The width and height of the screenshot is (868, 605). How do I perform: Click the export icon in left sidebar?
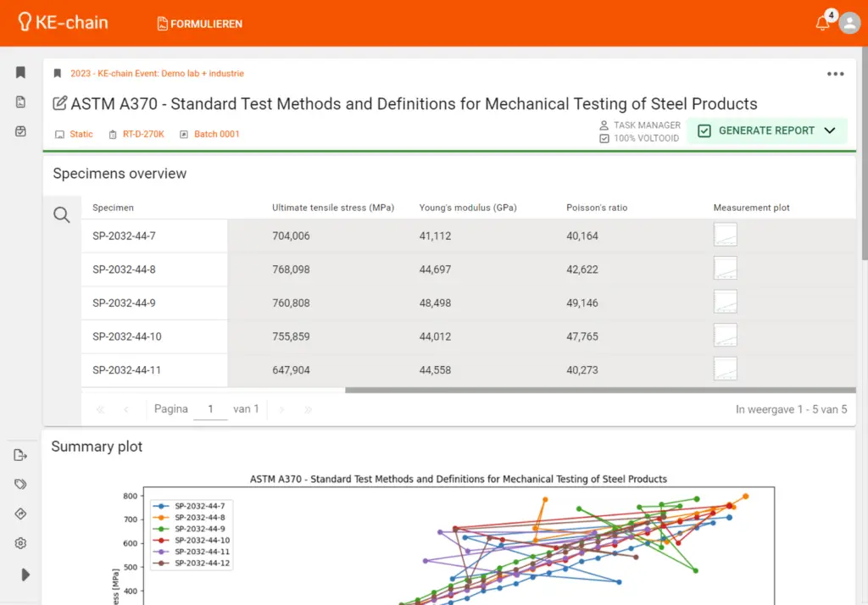21,456
